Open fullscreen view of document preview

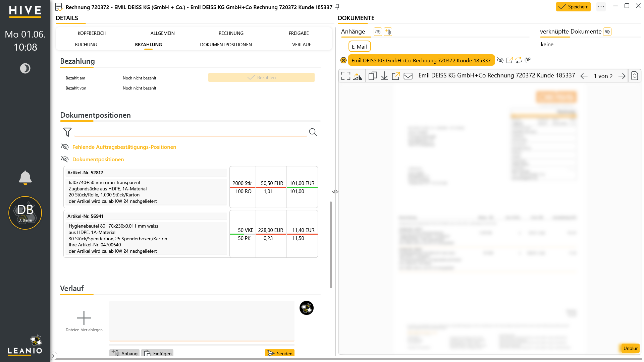click(x=345, y=76)
